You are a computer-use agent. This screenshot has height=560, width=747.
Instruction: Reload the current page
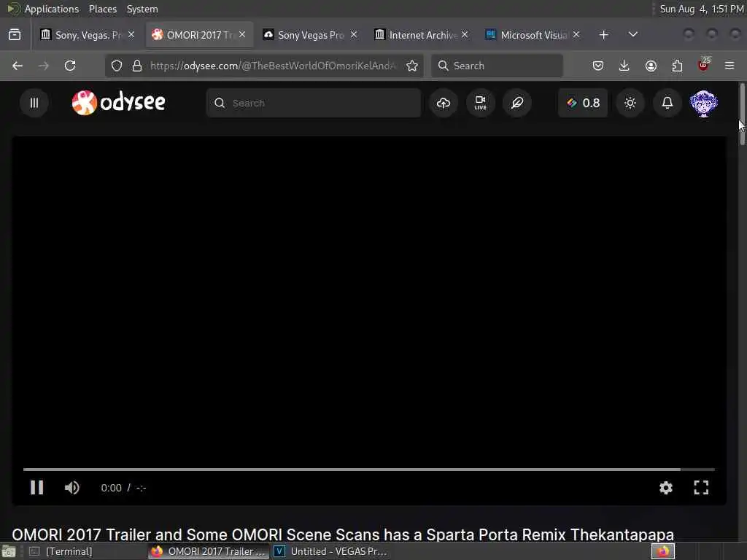point(70,66)
